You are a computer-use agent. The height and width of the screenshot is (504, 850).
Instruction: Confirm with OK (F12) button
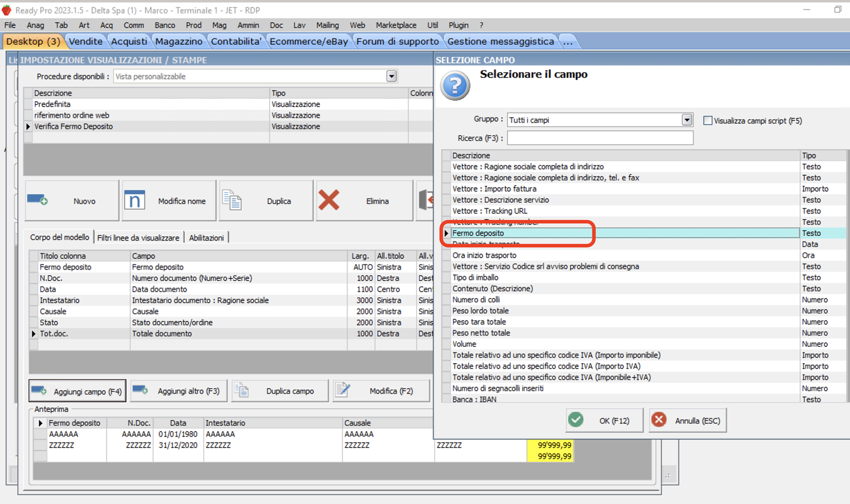(604, 420)
